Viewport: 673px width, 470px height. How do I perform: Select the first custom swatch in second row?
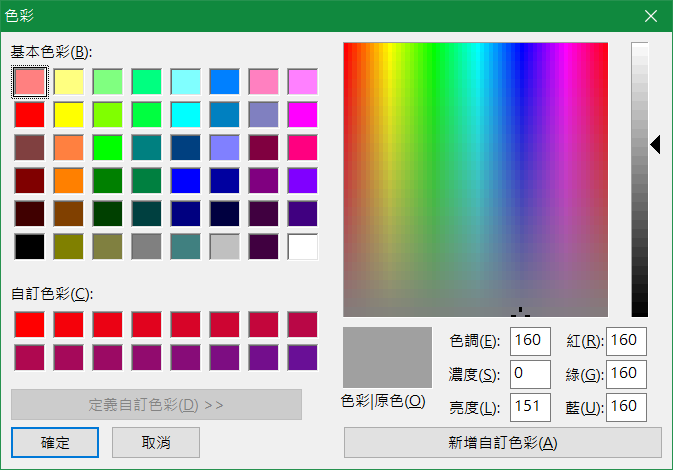click(30, 358)
